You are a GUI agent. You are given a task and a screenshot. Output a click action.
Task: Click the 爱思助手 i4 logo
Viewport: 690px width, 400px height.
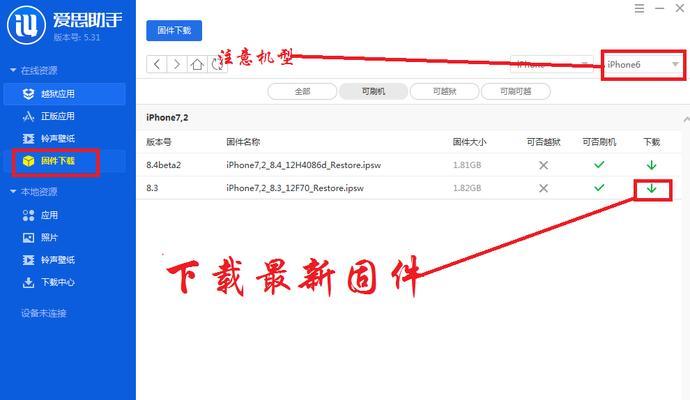(26, 25)
